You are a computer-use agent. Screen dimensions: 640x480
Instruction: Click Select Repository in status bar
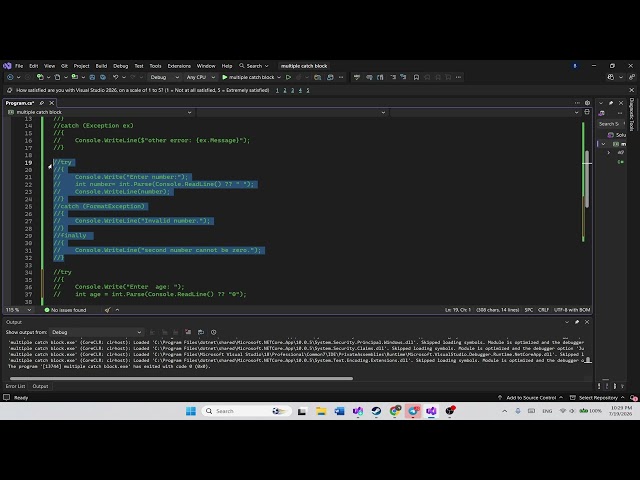597,398
